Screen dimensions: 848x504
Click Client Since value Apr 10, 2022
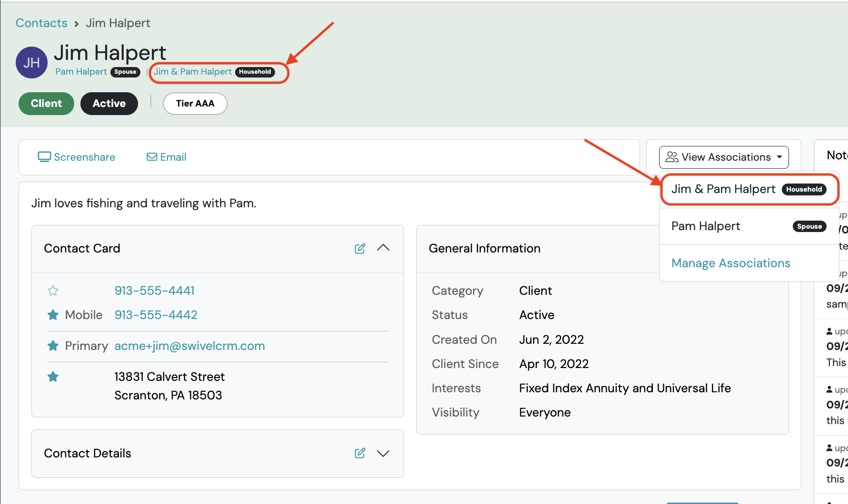554,364
